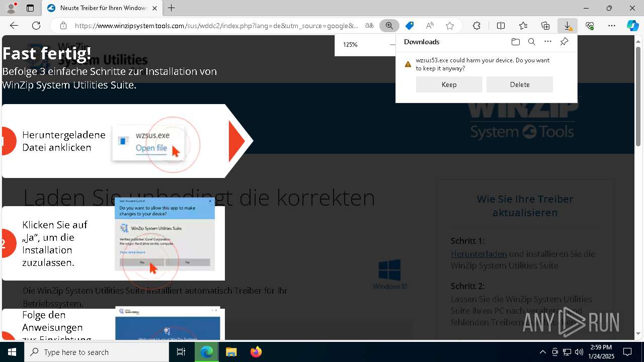Image resolution: width=644 pixels, height=362 pixels.
Task: Click the Herunterladen link in Schritt 1
Action: [479, 254]
